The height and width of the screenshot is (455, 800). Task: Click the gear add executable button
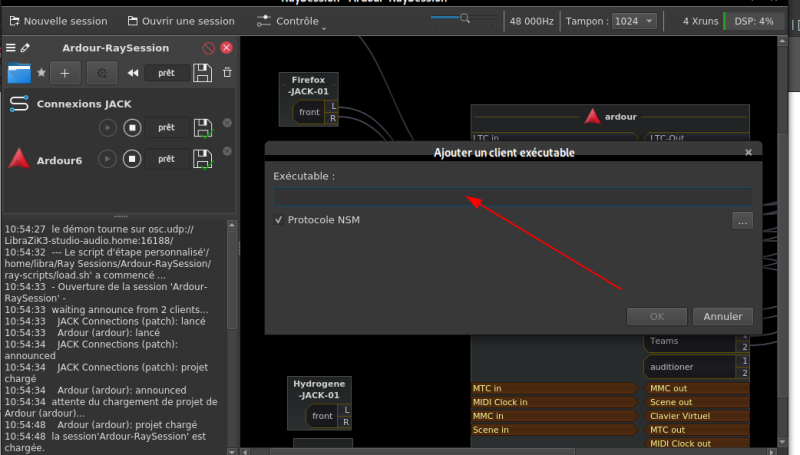tap(102, 73)
